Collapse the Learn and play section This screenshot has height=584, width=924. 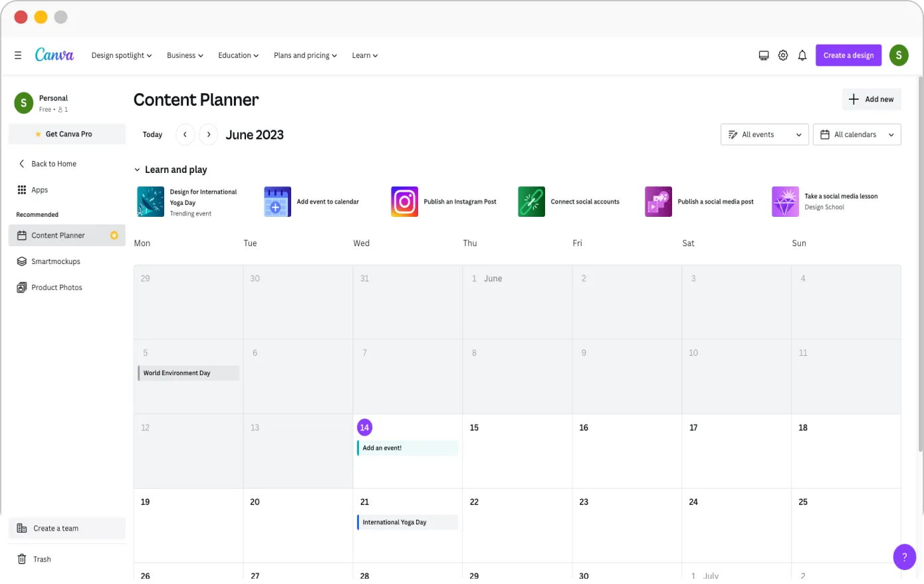137,170
